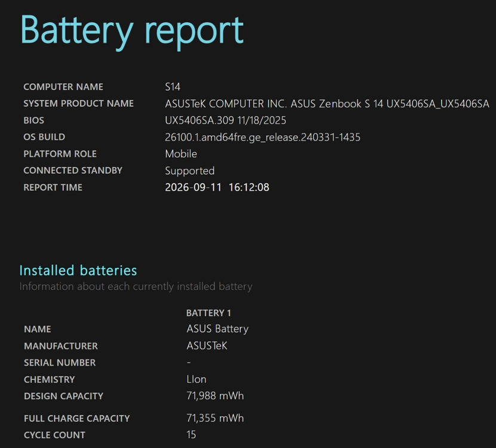Click the OS BUILD label

(44, 137)
